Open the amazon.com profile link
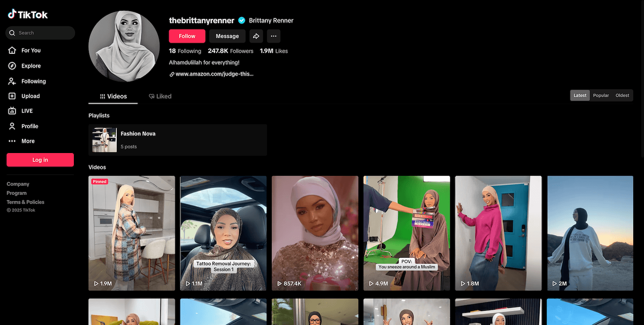The image size is (644, 325). point(214,74)
